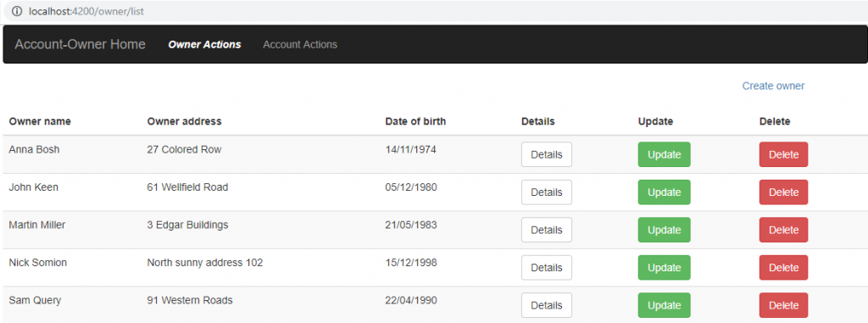Screen dimensions: 868x323
Task: View Details for Anna Bosh
Action: pyautogui.click(x=547, y=154)
